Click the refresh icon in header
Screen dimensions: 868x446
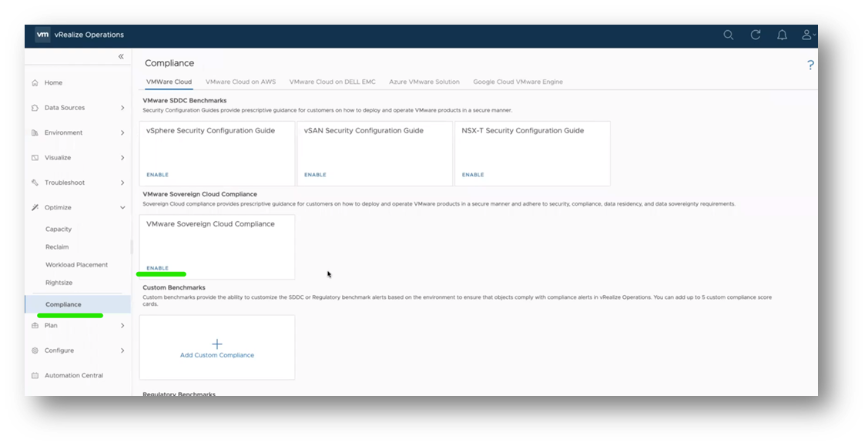[x=755, y=35]
